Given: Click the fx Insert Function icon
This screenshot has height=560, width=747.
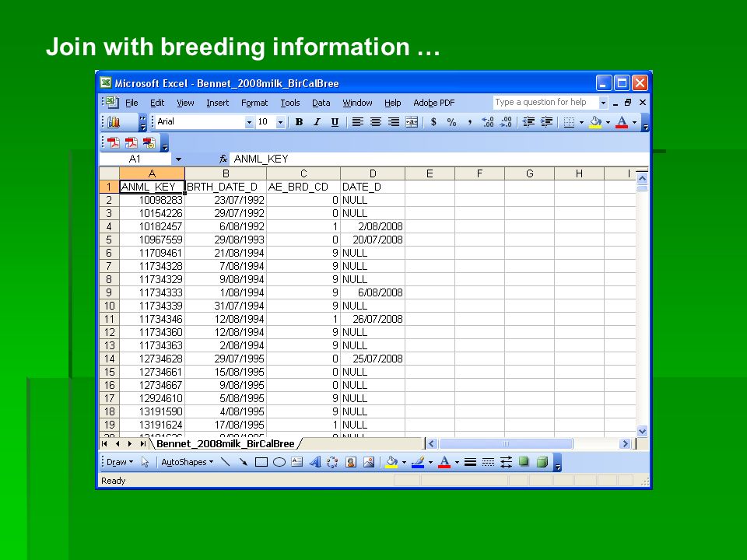Looking at the screenshot, I should click(223, 159).
